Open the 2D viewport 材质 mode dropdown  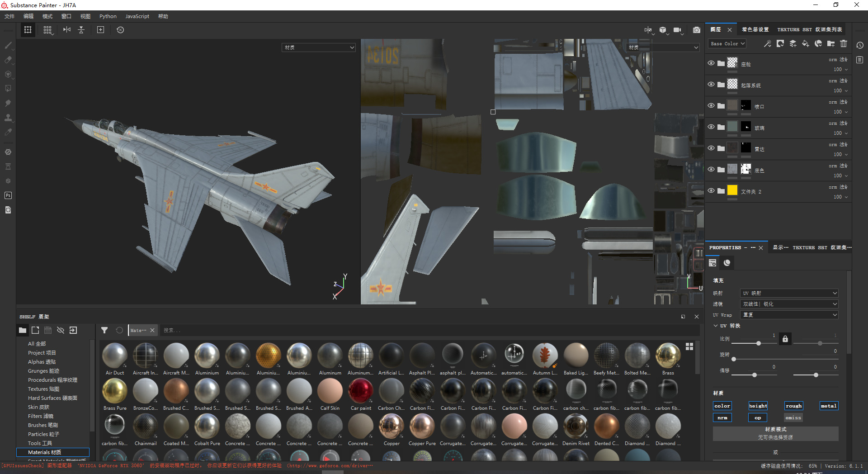coord(663,47)
